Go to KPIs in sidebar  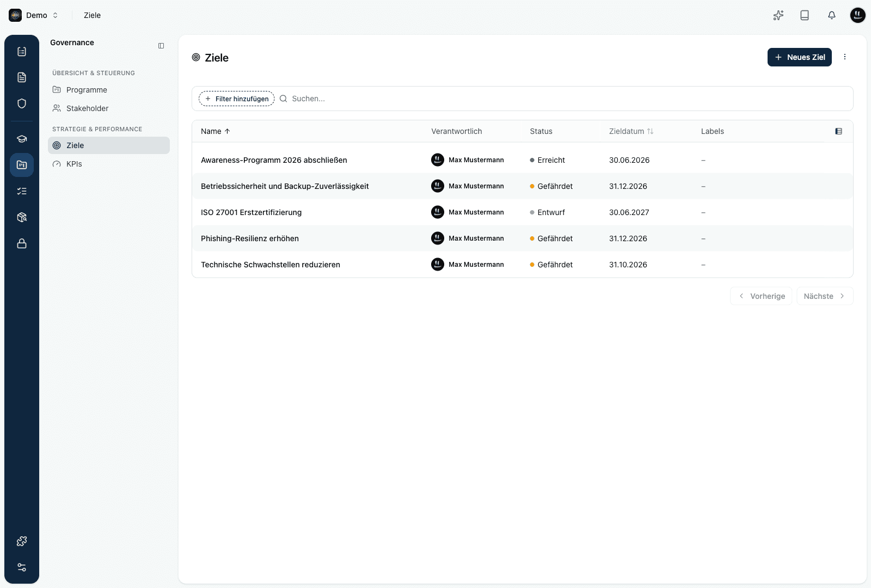[x=109, y=164]
